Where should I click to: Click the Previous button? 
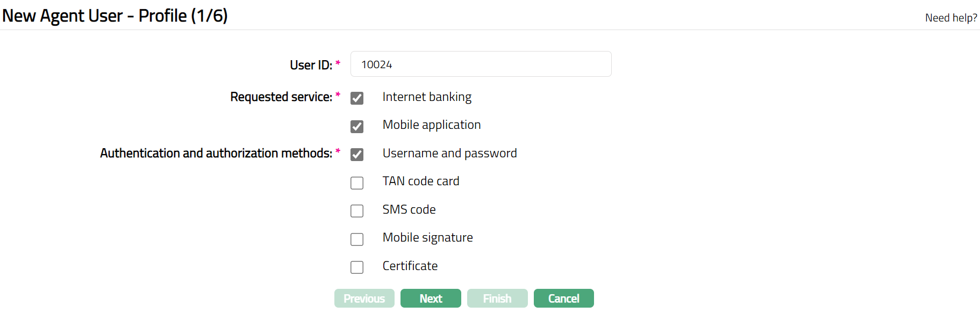coord(364,299)
